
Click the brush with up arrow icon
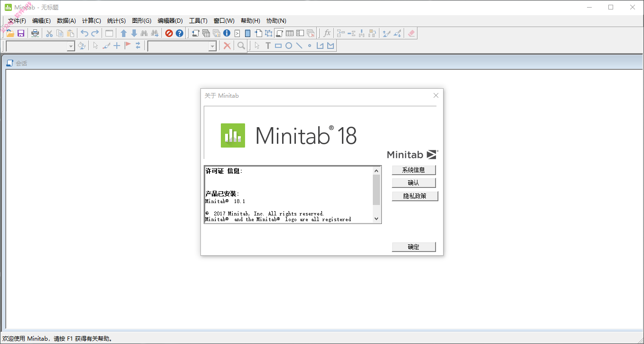point(387,33)
